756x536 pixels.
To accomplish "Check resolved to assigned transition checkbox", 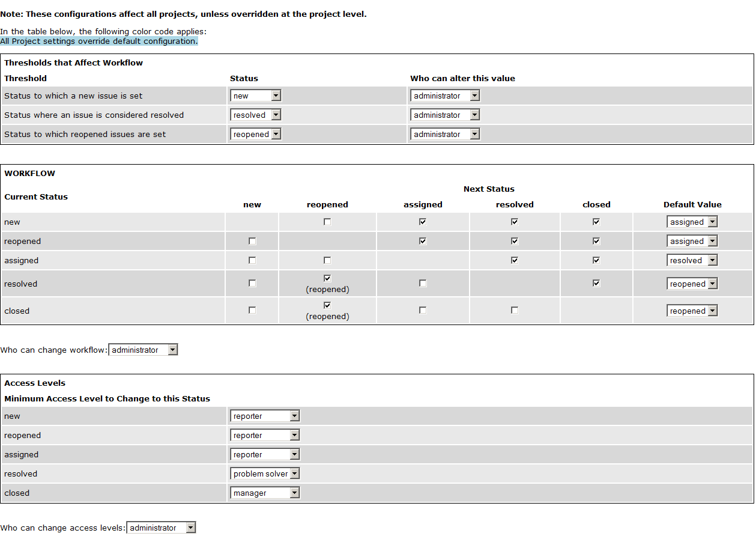I will click(423, 283).
